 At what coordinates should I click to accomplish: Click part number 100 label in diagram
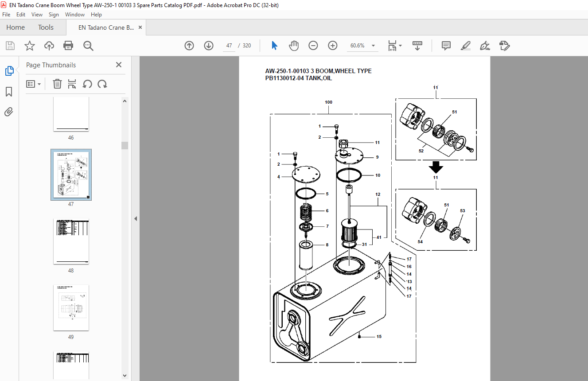coord(328,102)
